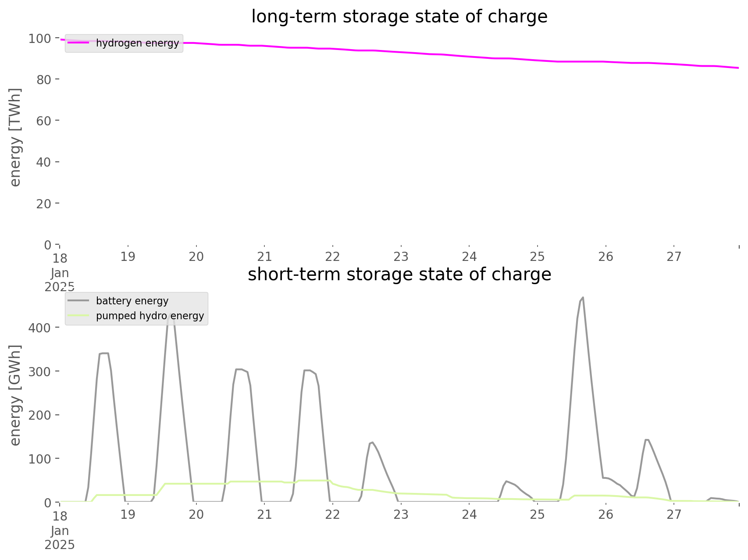Image resolution: width=748 pixels, height=560 pixels.
Task: Click the 40 tick on the TWh axis
Action: [x=44, y=162]
